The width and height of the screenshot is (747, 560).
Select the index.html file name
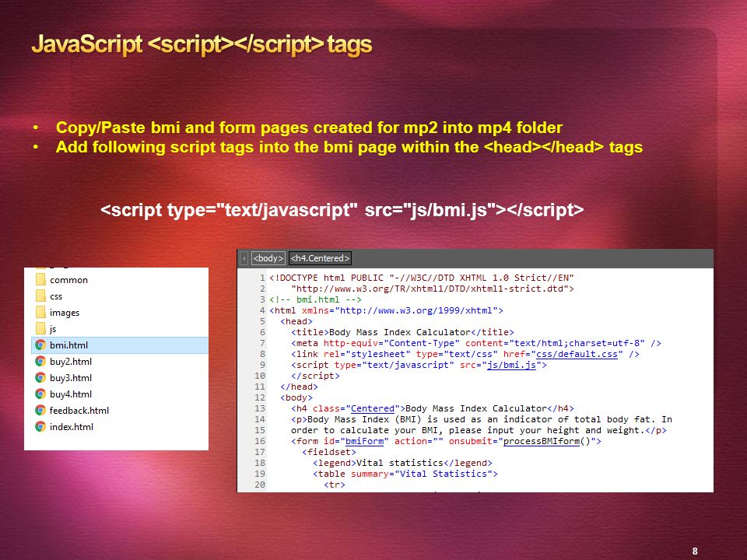(x=72, y=427)
